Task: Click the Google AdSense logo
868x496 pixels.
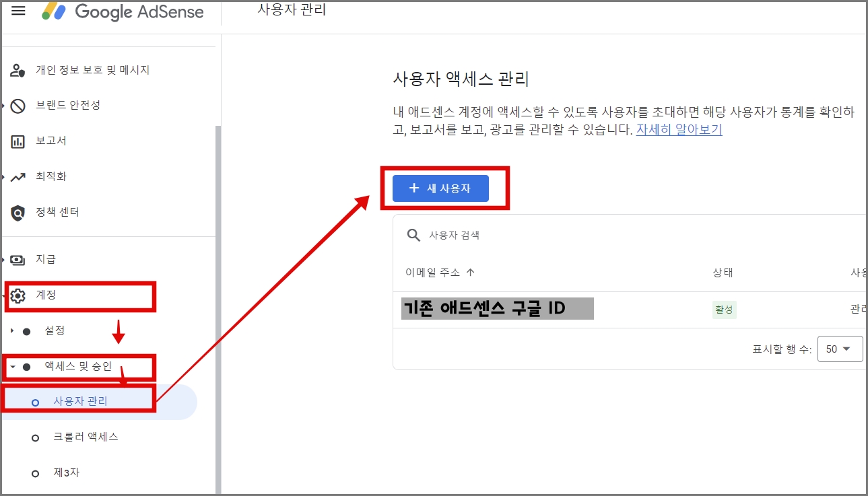Action: pos(123,11)
